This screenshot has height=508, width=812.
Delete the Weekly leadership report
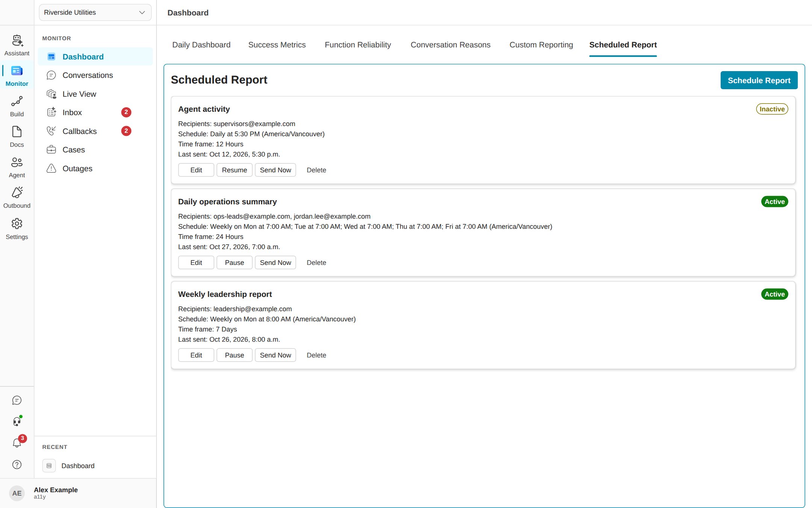coord(316,355)
